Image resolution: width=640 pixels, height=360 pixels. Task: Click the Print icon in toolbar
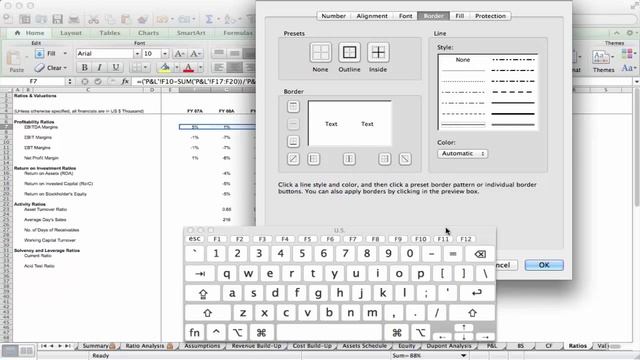click(74, 19)
